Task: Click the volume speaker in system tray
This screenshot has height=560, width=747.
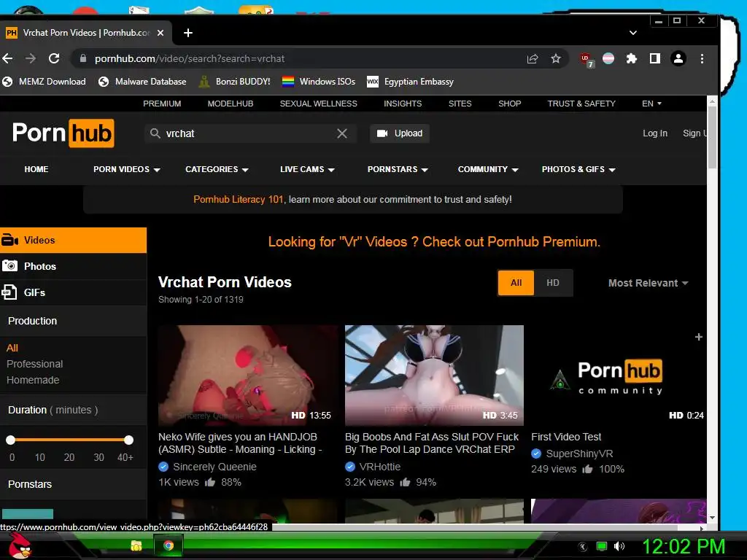Action: point(619,546)
